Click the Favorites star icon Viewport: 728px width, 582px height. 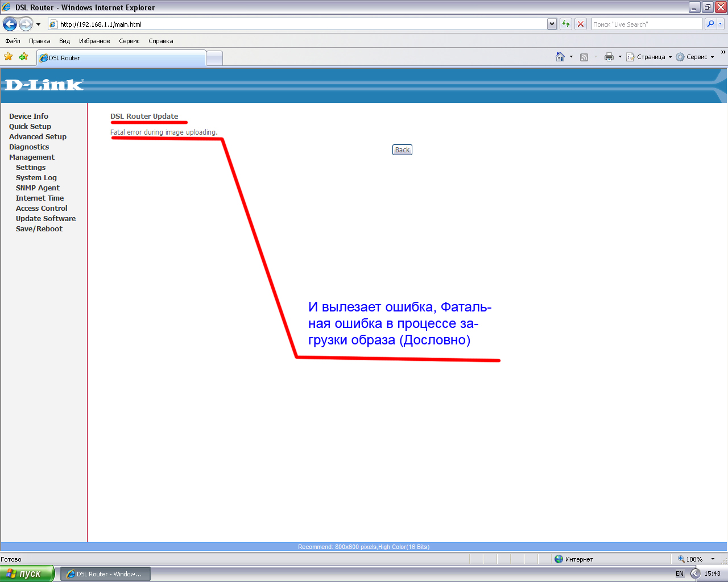click(x=8, y=57)
